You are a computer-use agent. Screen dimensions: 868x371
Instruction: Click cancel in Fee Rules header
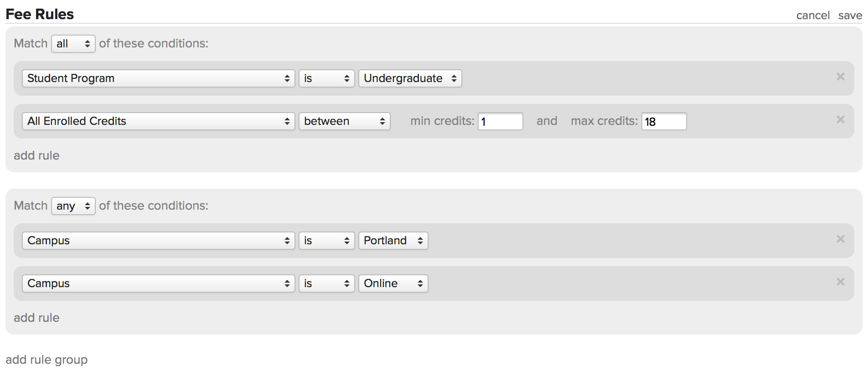[x=812, y=15]
